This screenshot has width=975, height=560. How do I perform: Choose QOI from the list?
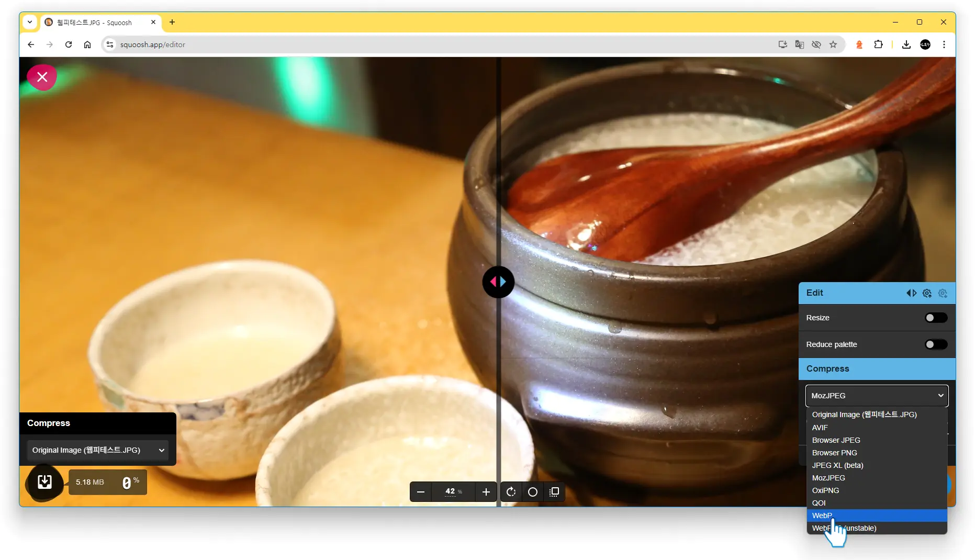(x=877, y=503)
